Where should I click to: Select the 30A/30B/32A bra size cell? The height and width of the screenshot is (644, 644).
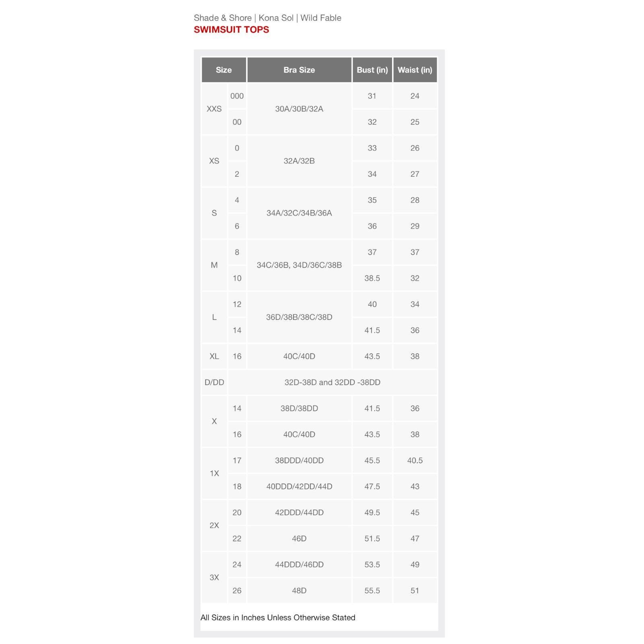click(299, 109)
